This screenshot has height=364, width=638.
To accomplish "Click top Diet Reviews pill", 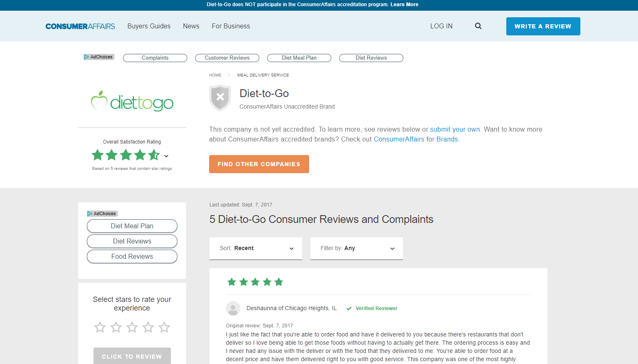I will tap(371, 58).
